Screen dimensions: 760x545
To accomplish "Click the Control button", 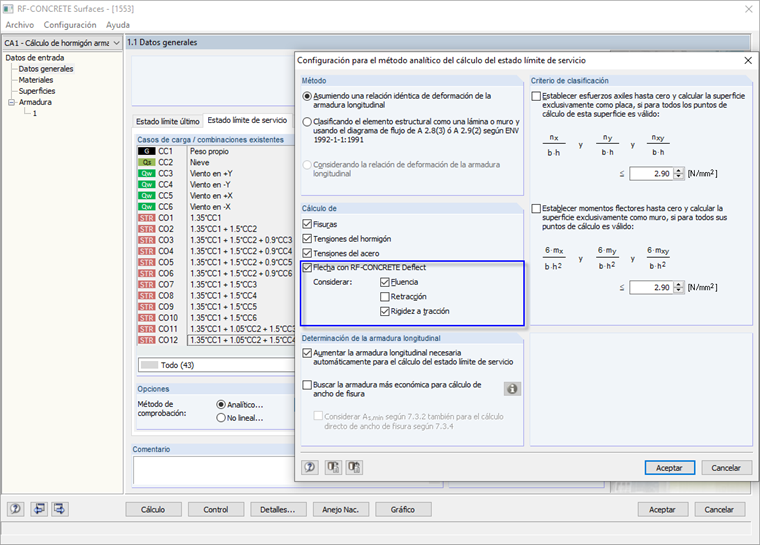I will pos(216,510).
